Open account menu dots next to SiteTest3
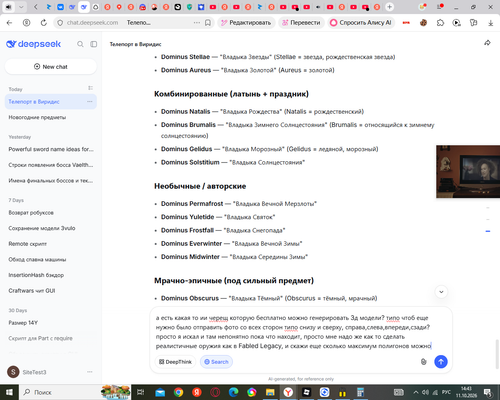 90,372
